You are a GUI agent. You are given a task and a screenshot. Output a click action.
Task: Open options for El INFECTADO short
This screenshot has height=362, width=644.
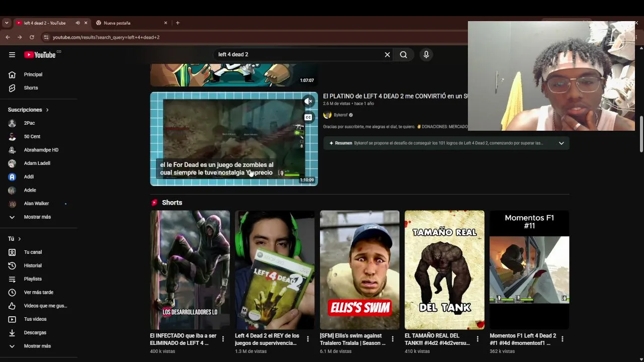click(223, 339)
